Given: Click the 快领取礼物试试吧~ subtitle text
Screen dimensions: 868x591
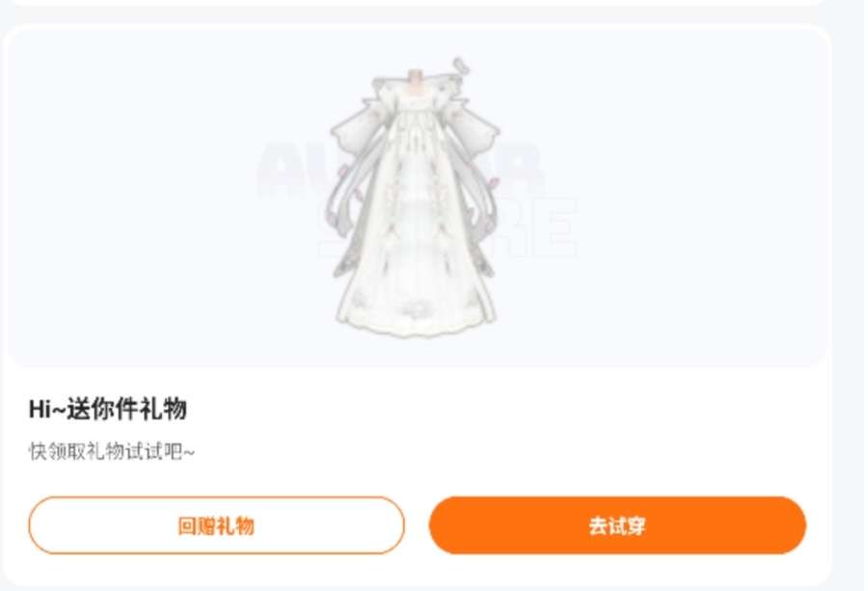Looking at the screenshot, I should point(111,451).
